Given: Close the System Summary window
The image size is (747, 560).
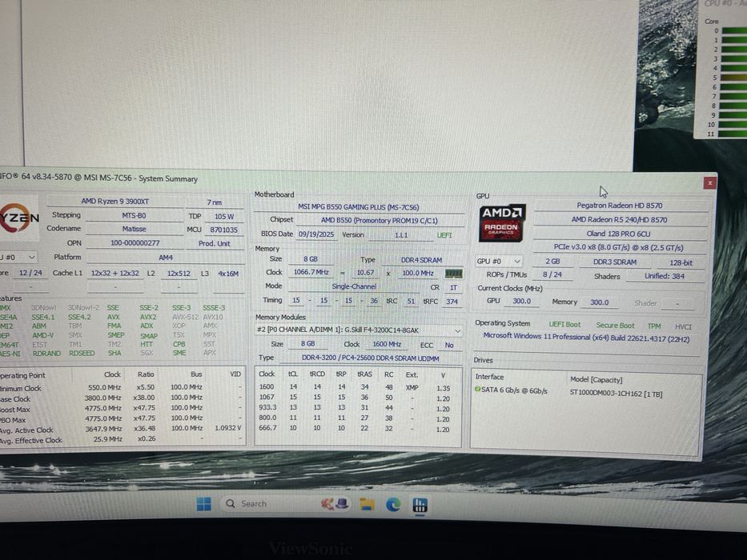Looking at the screenshot, I should 709,183.
